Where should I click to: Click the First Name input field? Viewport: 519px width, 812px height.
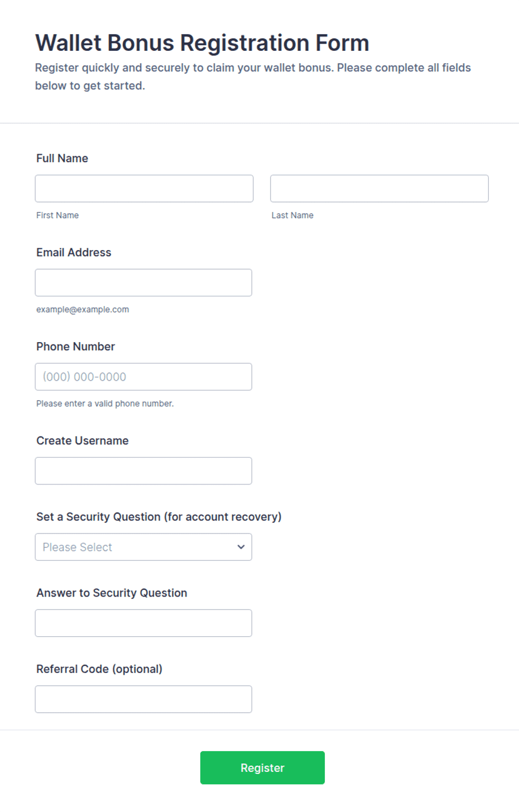[x=144, y=189]
